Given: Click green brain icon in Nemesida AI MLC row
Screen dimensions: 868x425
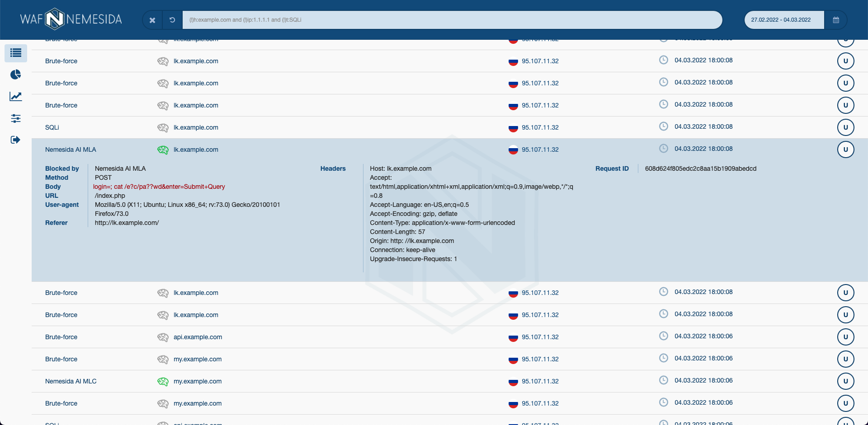Looking at the screenshot, I should tap(163, 382).
